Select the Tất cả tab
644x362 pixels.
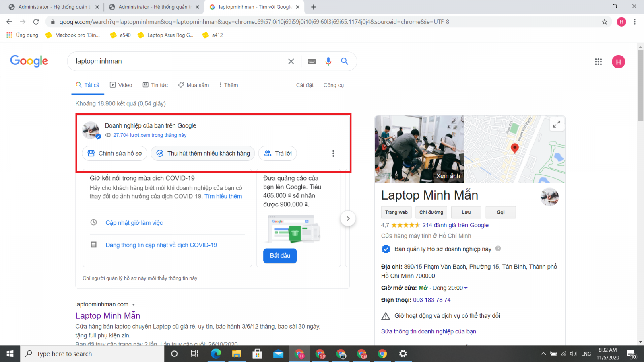[x=88, y=85]
